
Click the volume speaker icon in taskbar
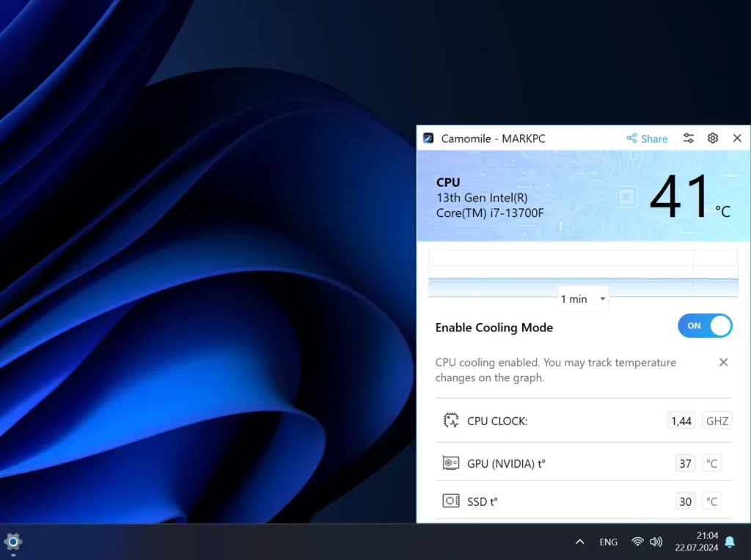pyautogui.click(x=656, y=542)
